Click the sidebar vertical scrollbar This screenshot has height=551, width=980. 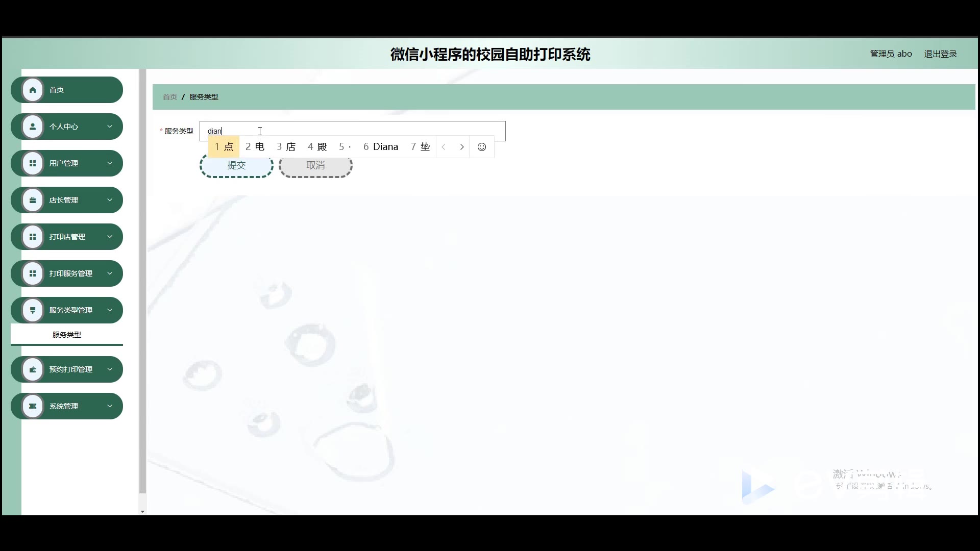pyautogui.click(x=142, y=281)
